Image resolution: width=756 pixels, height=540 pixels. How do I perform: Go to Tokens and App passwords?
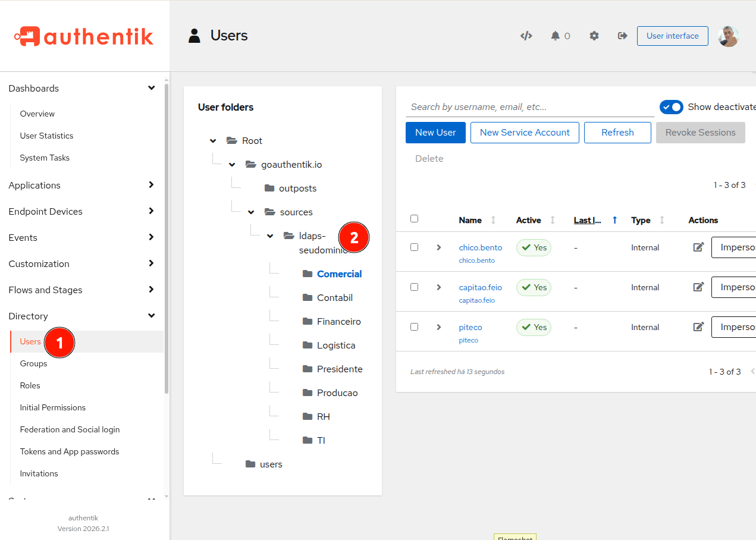[x=70, y=451]
